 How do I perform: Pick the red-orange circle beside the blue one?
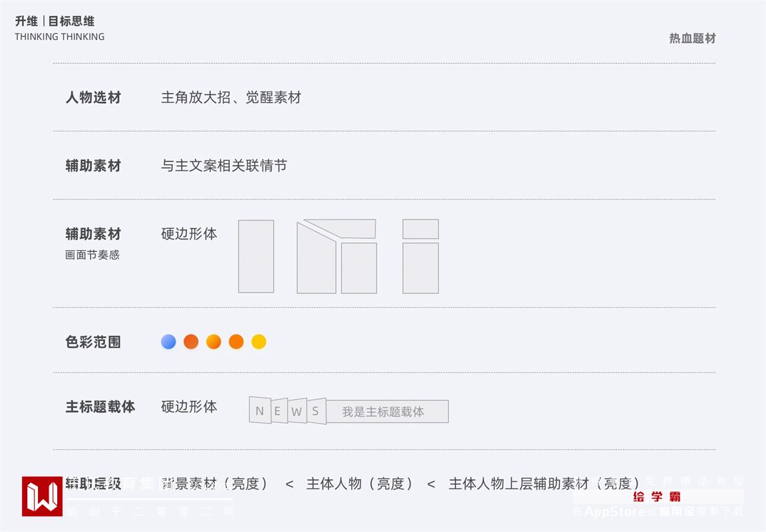tap(191, 342)
